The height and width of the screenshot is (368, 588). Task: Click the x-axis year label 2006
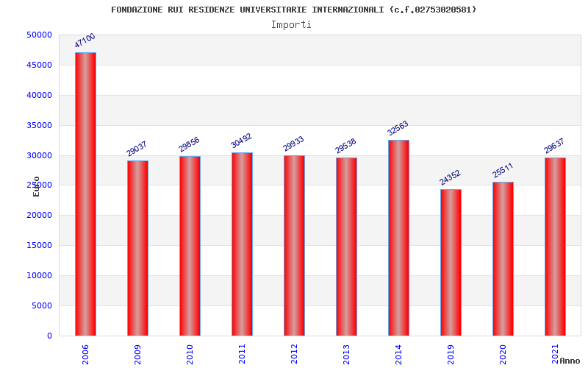click(85, 355)
